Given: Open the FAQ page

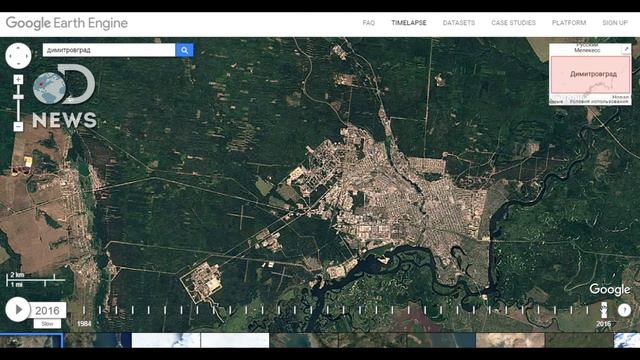Looking at the screenshot, I should [369, 23].
